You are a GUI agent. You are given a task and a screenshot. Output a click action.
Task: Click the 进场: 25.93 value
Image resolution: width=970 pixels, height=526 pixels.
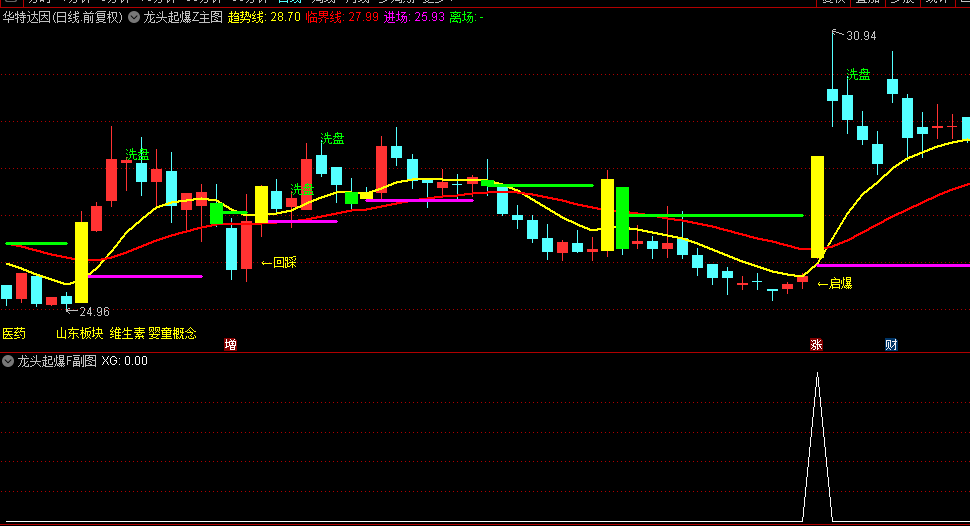(x=414, y=17)
